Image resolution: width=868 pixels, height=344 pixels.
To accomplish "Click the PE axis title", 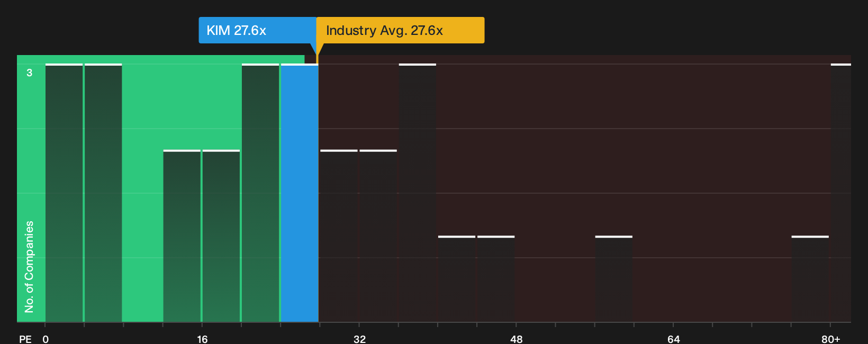I will click(x=25, y=339).
